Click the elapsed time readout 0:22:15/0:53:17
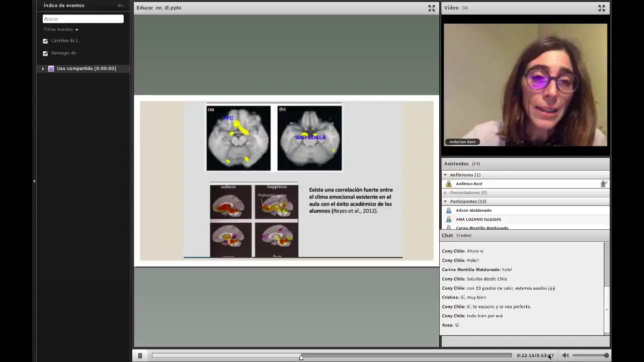The image size is (644, 362). [x=535, y=355]
